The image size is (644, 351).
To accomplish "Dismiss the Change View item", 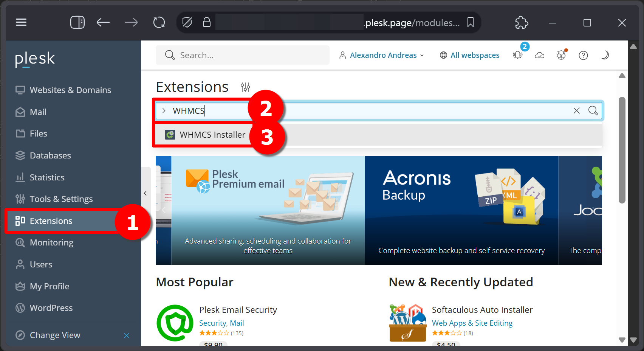I will (127, 335).
